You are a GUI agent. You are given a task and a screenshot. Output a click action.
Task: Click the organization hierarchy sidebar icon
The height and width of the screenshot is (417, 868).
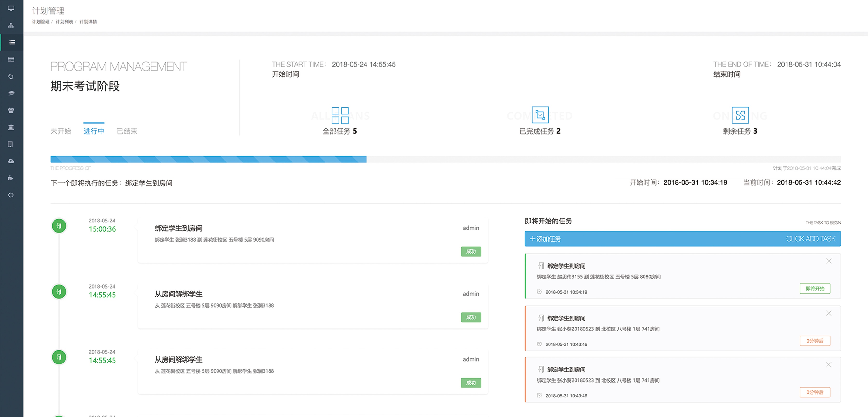point(11,26)
